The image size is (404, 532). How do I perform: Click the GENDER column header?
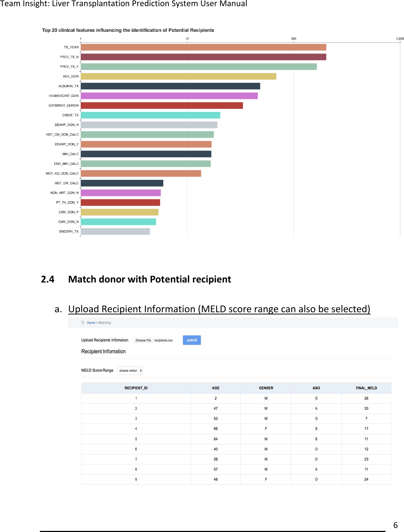tap(266, 388)
